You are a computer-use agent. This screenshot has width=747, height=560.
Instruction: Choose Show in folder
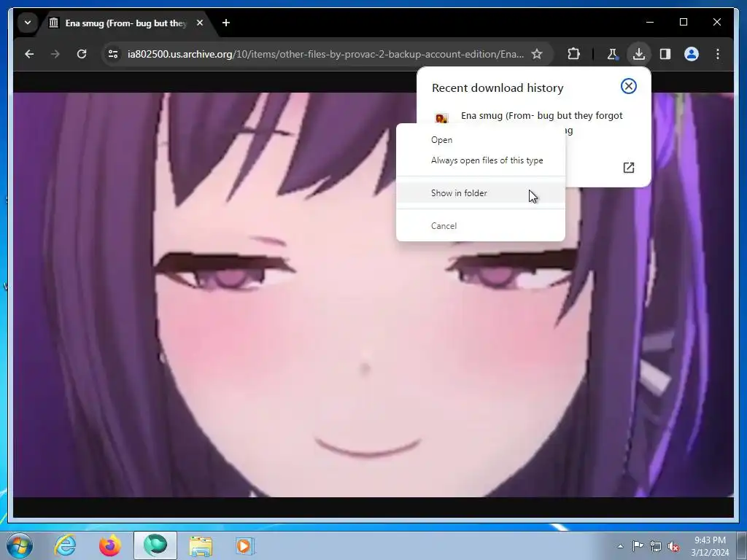tap(481, 193)
